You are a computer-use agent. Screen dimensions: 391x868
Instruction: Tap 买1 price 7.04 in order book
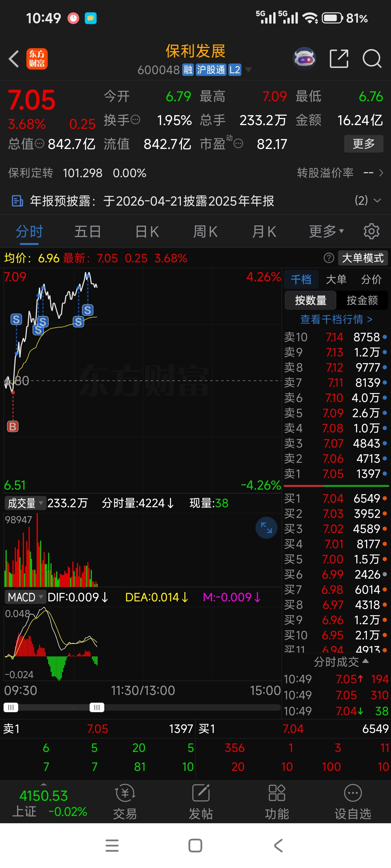pos(333,498)
